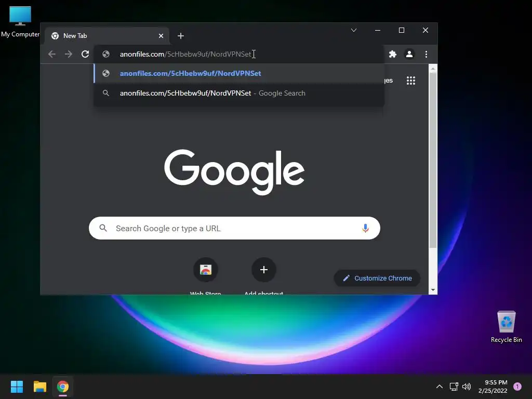
Task: Click the Chrome forward arrow
Action: tap(69, 54)
